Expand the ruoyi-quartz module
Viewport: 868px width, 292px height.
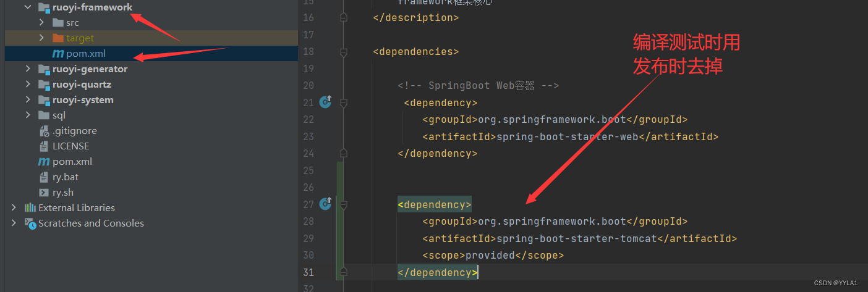27,85
